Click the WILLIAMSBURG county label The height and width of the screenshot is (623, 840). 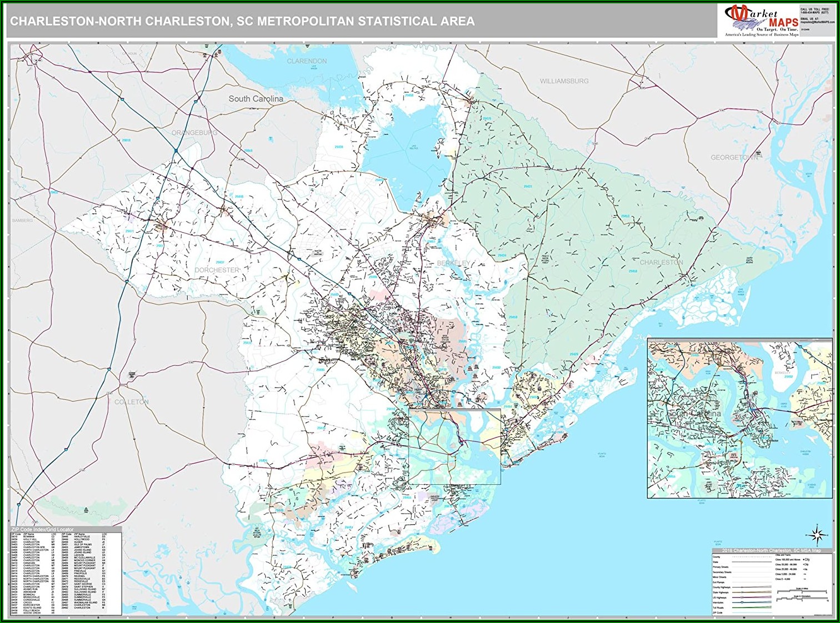click(564, 81)
